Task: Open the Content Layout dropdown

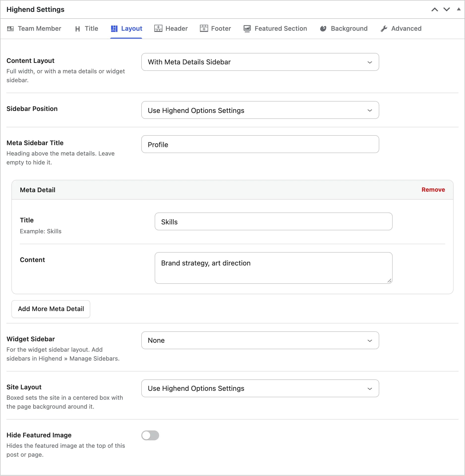Action: [260, 62]
